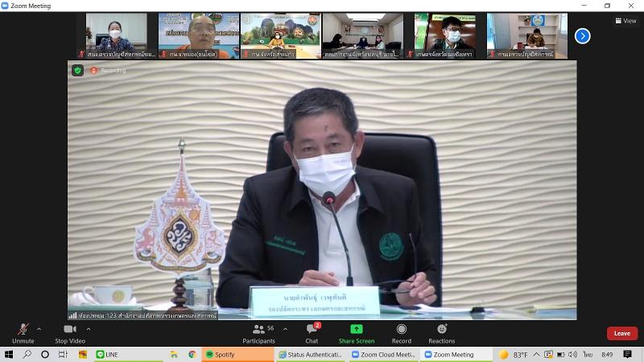The height and width of the screenshot is (362, 644).
Task: Select third thumbnail with mountain background
Action: pyautogui.click(x=280, y=35)
